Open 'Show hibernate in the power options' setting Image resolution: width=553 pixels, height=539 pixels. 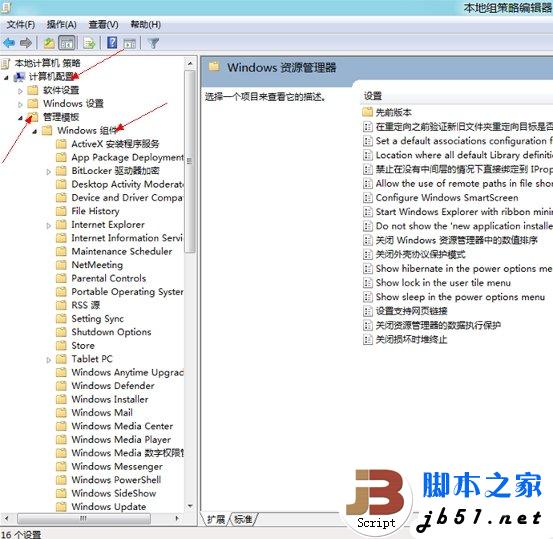[464, 268]
